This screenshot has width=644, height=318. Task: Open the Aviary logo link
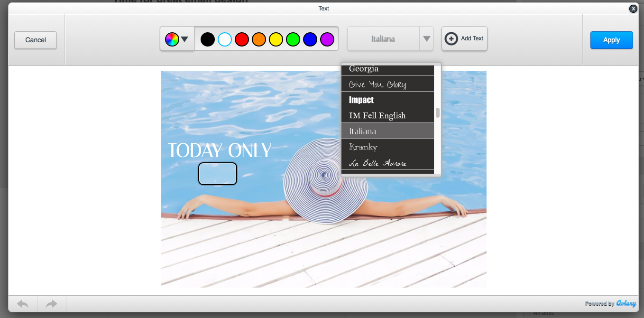626,304
